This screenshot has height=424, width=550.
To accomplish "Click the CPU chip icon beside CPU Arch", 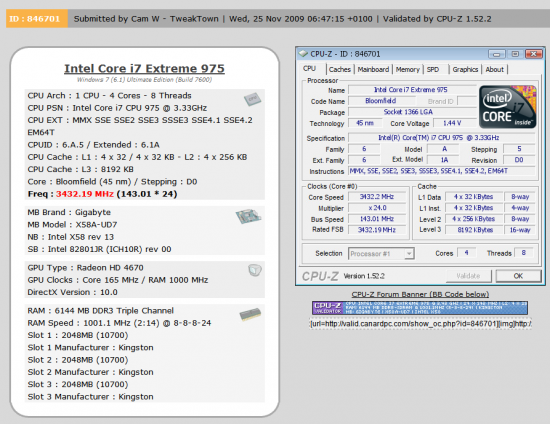I will tap(252, 99).
